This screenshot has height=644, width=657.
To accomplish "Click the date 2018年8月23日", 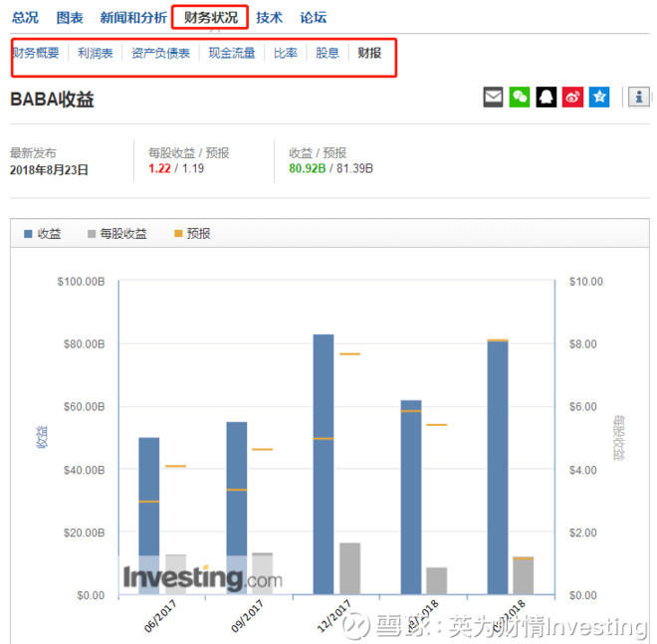I will tap(49, 170).
